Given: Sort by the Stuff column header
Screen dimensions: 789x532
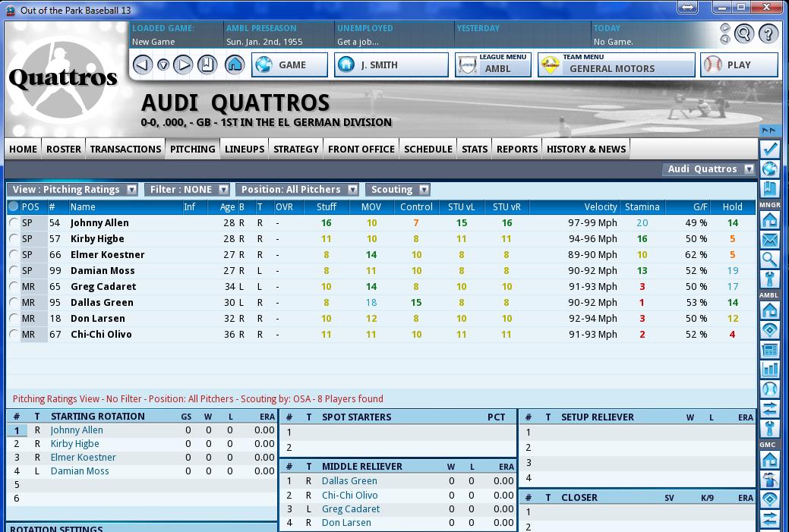Looking at the screenshot, I should 326,206.
